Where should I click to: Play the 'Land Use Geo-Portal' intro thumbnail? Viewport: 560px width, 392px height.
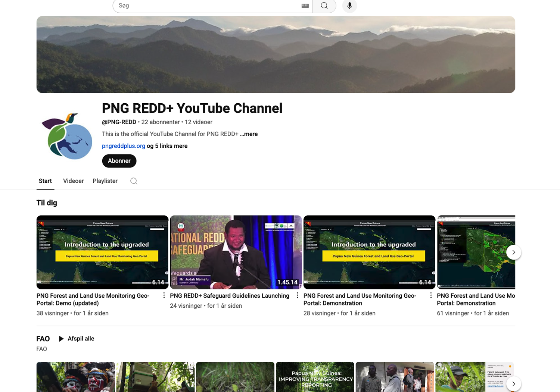pos(369,252)
